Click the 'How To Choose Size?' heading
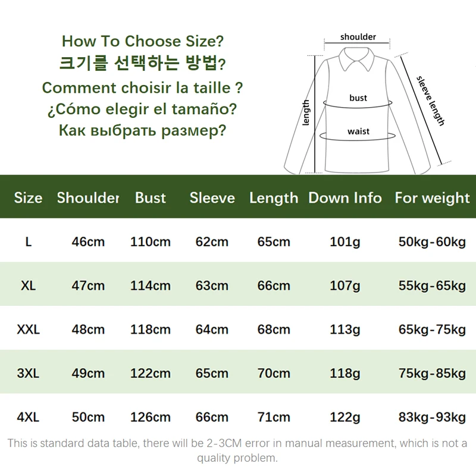476x476 pixels. coord(143,41)
